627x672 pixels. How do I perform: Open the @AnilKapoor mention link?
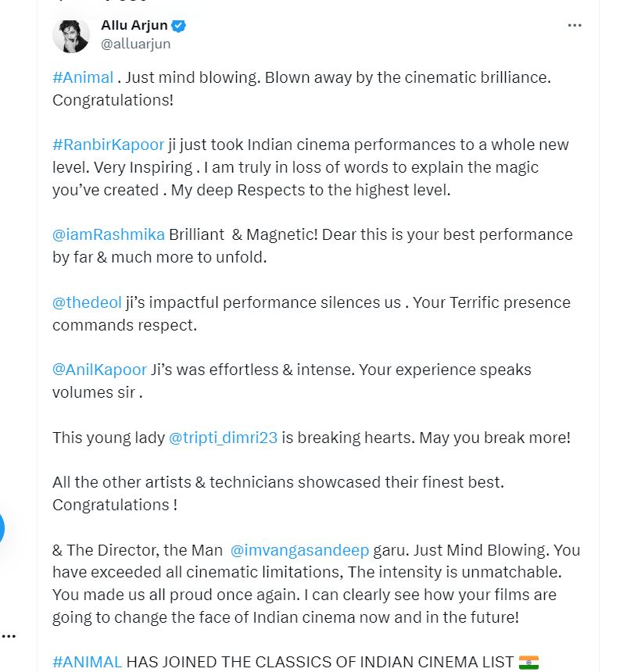point(99,370)
